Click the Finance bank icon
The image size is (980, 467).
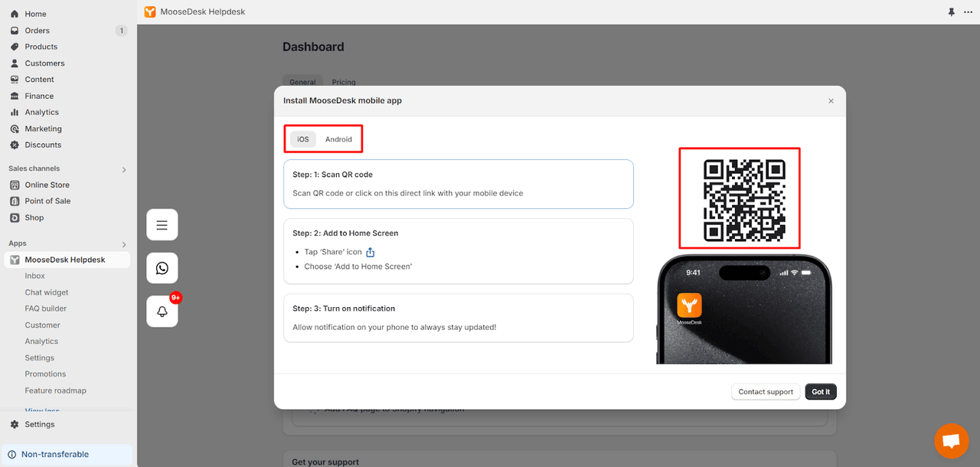click(x=15, y=96)
